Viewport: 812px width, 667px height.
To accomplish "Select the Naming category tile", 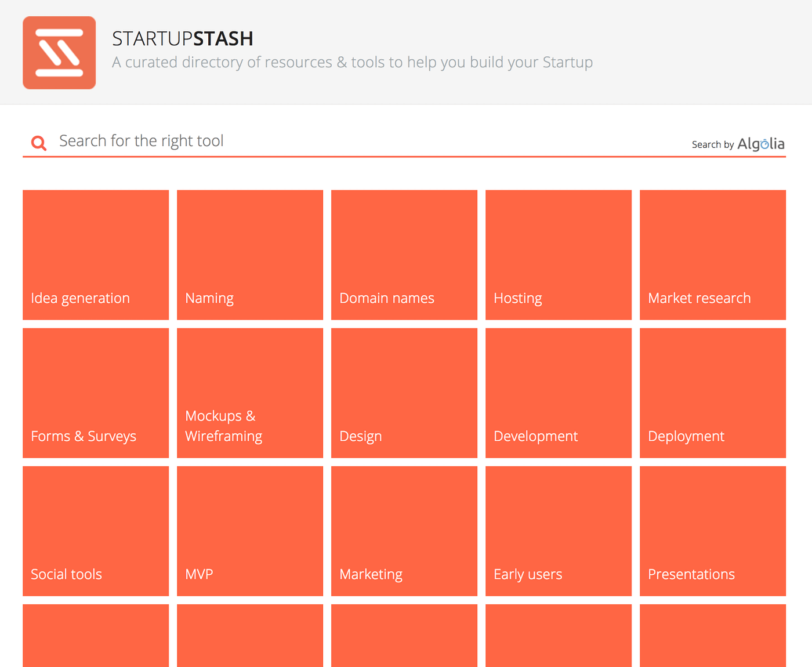I will point(250,255).
